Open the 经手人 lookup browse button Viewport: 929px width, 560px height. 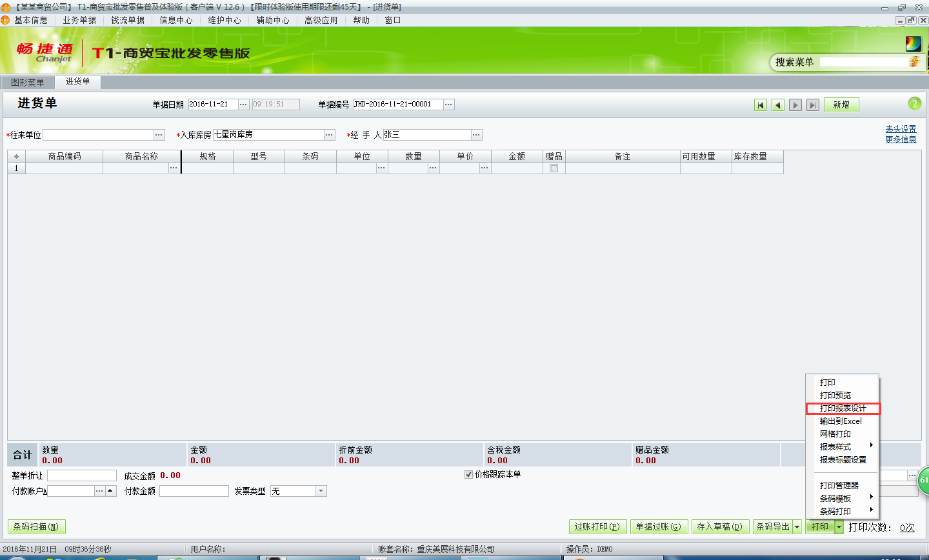pyautogui.click(x=476, y=135)
